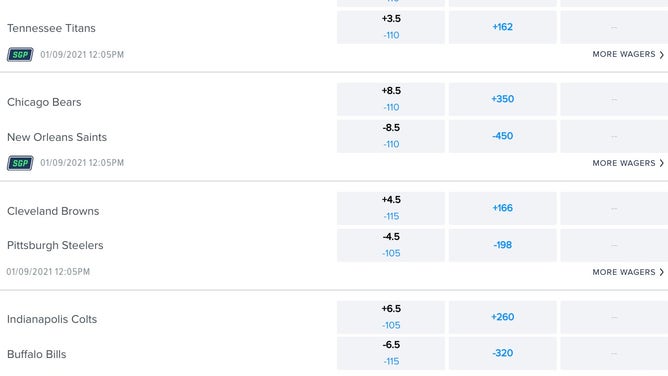Viewport: 668px width, 376px height.
Task: Select Pittsburgh Steelers -4.5 spread
Action: pos(391,245)
